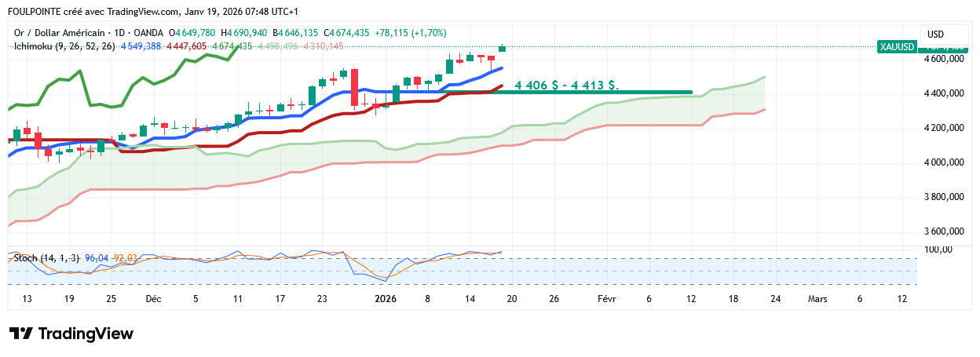Click the 4 400,000 price axis label

(945, 93)
